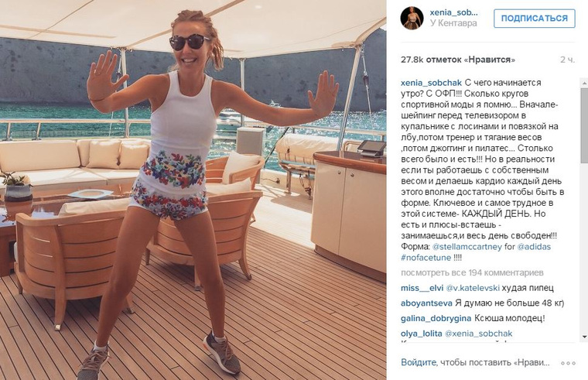Screen dimensions: 588x380
Task: Open commenter miss__elvi profile
Action: coord(422,288)
